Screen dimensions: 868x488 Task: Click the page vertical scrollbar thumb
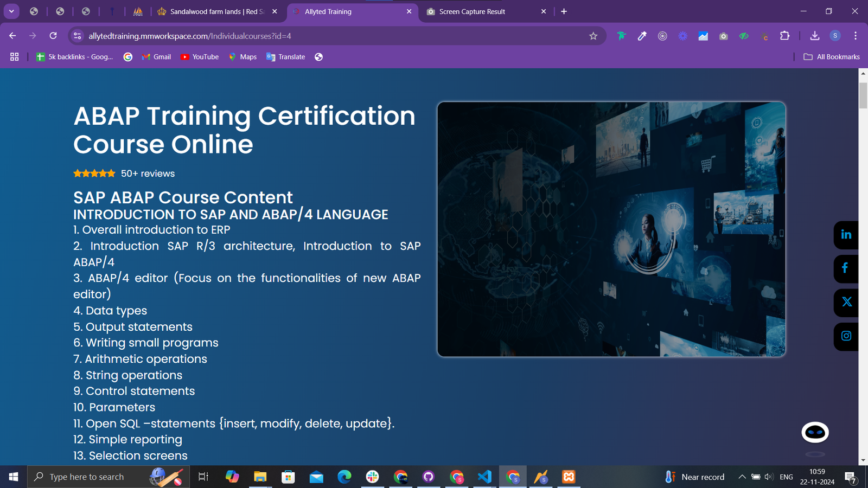click(863, 95)
